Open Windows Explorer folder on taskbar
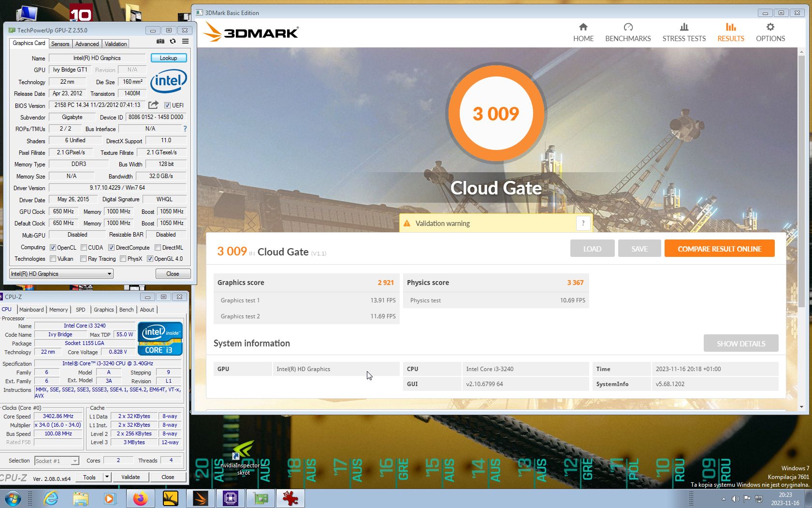 81,498
